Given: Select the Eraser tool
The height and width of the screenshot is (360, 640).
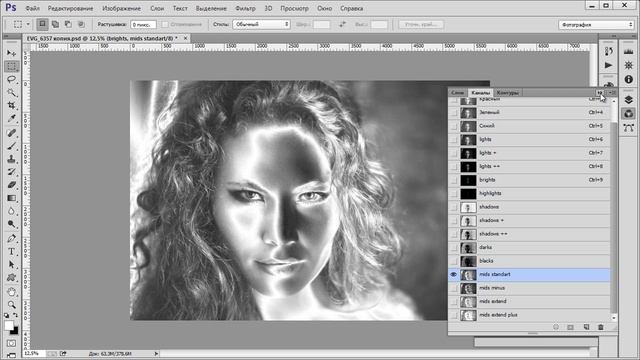Looking at the screenshot, I should [11, 185].
